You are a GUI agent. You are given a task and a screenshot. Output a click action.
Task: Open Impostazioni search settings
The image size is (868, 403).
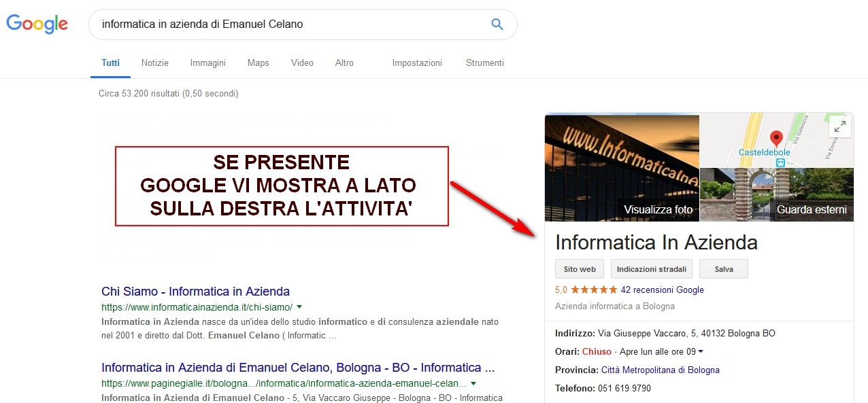point(417,63)
